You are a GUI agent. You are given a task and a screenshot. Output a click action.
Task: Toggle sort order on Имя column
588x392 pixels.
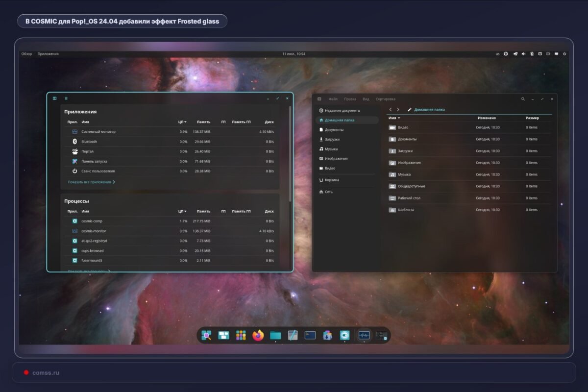pos(394,118)
